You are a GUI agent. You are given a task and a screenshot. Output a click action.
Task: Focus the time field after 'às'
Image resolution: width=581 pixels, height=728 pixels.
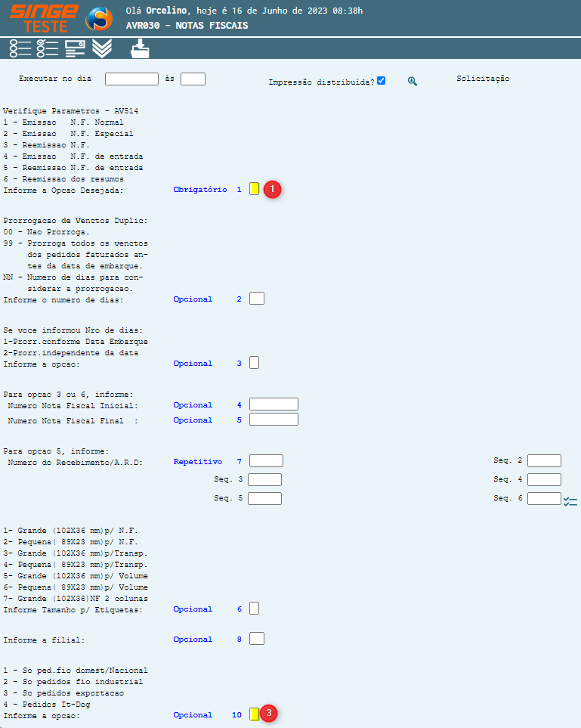coord(193,79)
